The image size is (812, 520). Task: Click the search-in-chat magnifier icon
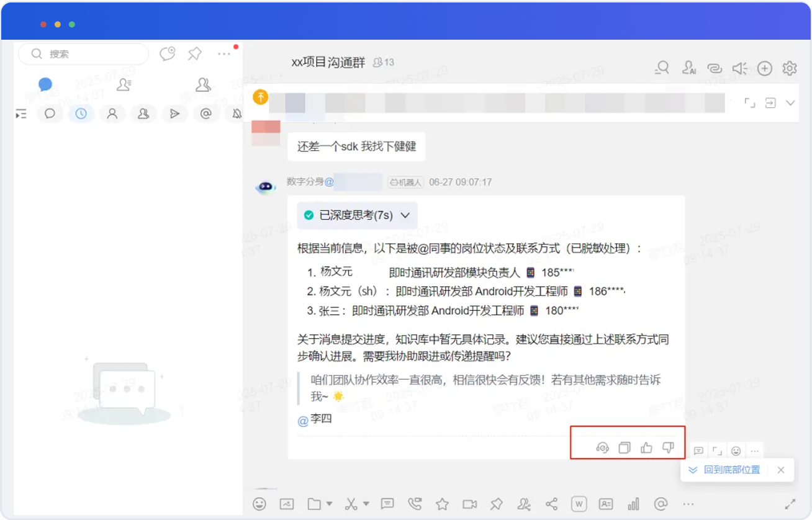point(662,68)
